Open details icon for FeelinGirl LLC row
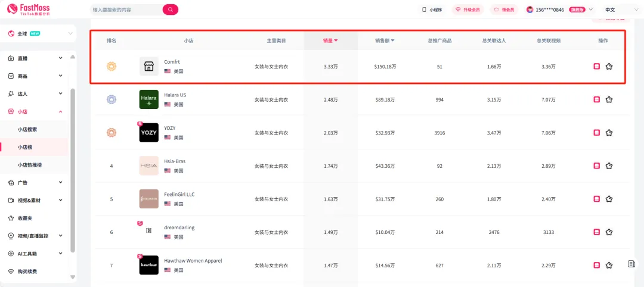This screenshot has width=644, height=287. coord(597,199)
